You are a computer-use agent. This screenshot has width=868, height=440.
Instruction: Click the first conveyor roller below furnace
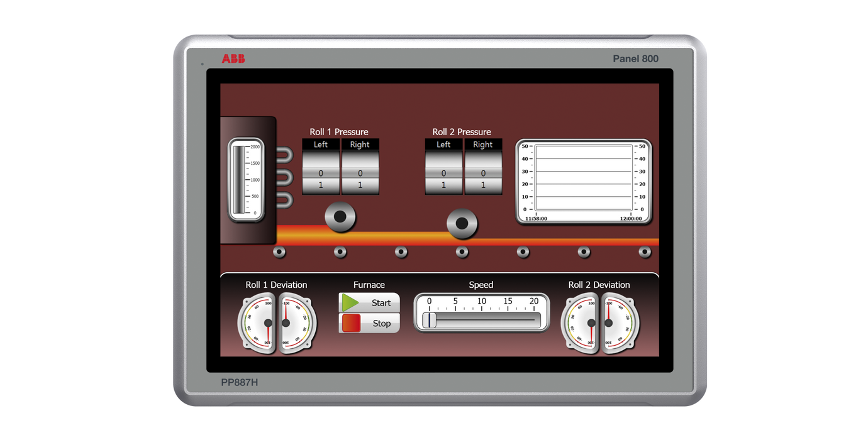pyautogui.click(x=279, y=252)
